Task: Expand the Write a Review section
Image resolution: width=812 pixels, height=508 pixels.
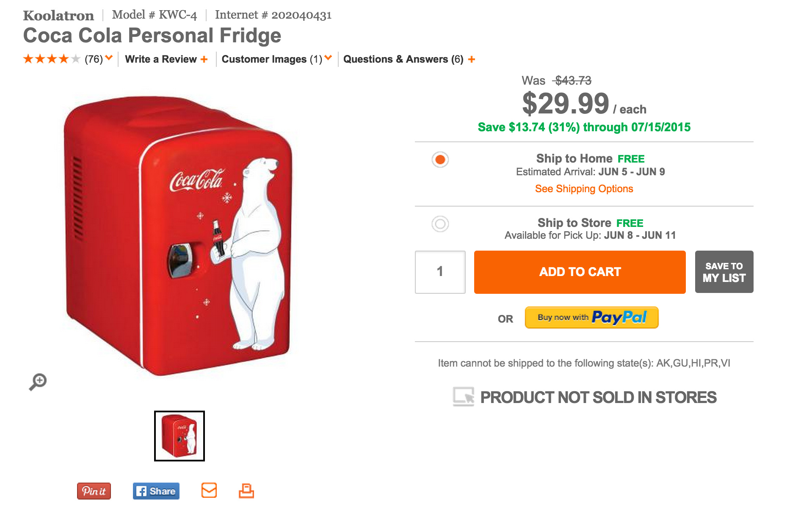Action: (204, 59)
